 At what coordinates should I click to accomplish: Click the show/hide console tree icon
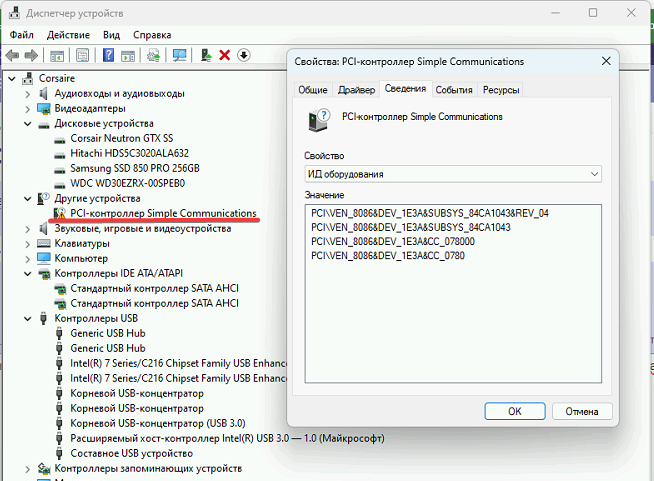point(58,55)
